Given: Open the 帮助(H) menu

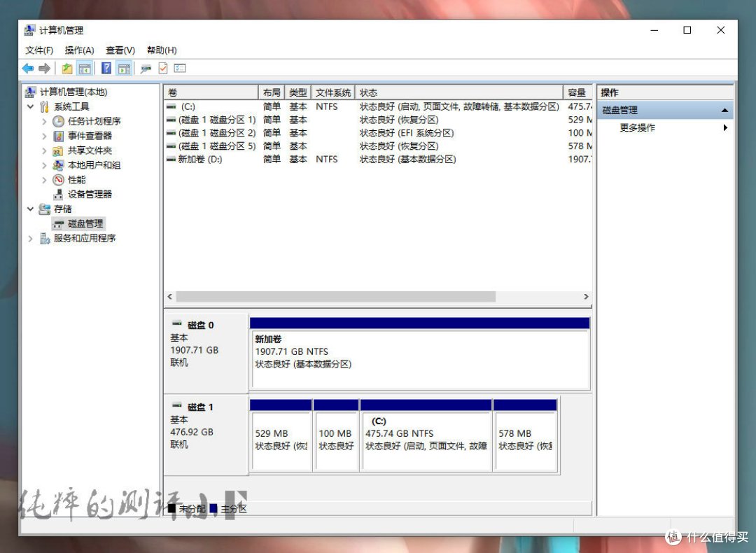Looking at the screenshot, I should click(x=162, y=50).
